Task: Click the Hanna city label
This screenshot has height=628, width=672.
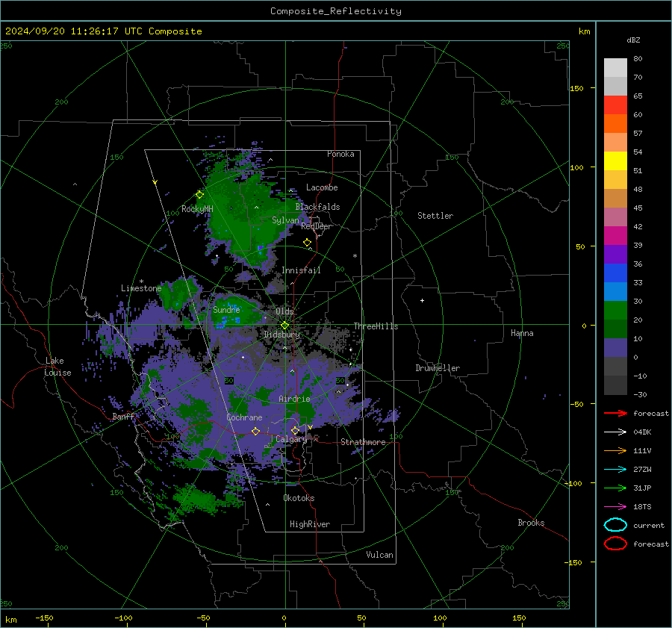Action: tap(522, 333)
